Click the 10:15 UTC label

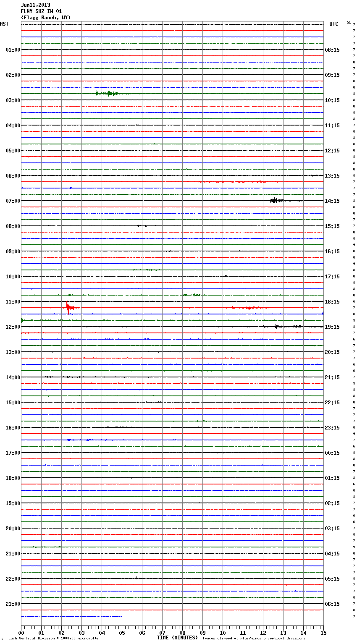332,100
